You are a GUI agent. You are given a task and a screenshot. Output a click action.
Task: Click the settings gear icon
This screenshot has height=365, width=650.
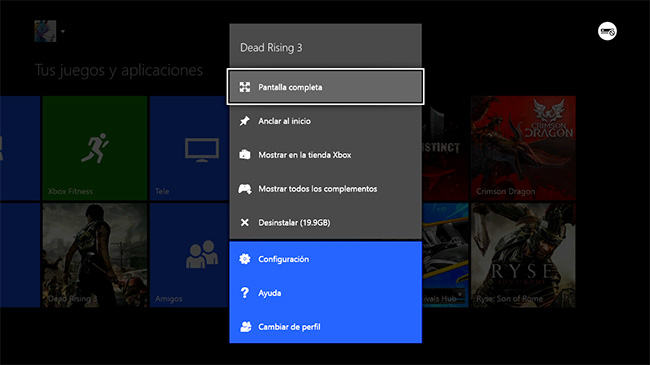click(245, 259)
